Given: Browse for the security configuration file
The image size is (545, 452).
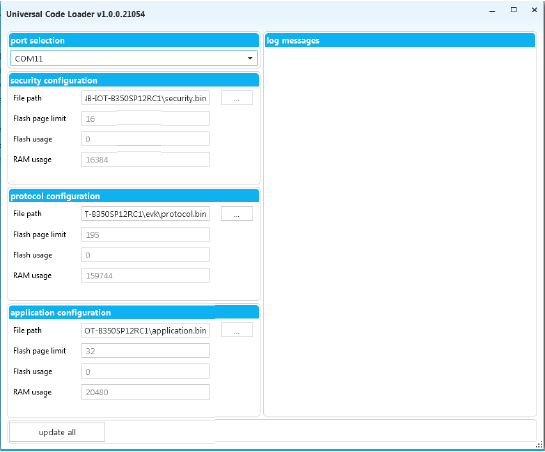Looking at the screenshot, I should click(x=237, y=98).
